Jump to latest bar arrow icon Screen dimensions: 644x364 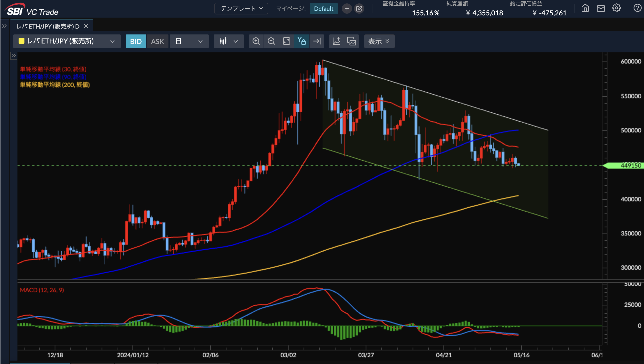pos(317,41)
